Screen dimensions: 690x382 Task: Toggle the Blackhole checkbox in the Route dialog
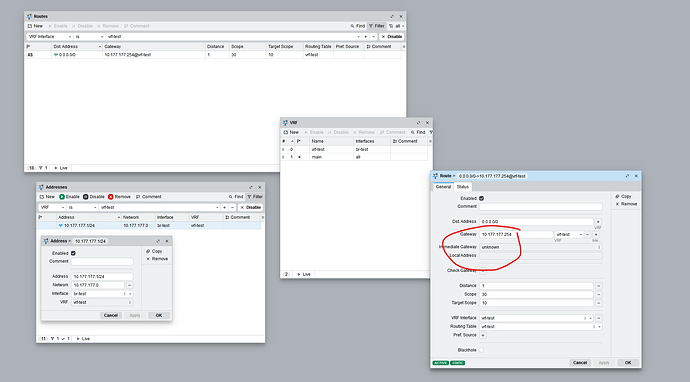pos(481,350)
